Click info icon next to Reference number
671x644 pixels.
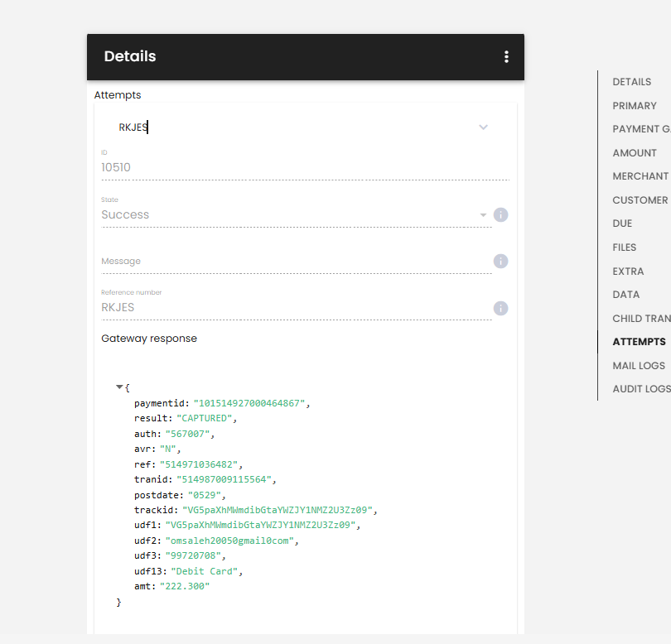tap(500, 308)
